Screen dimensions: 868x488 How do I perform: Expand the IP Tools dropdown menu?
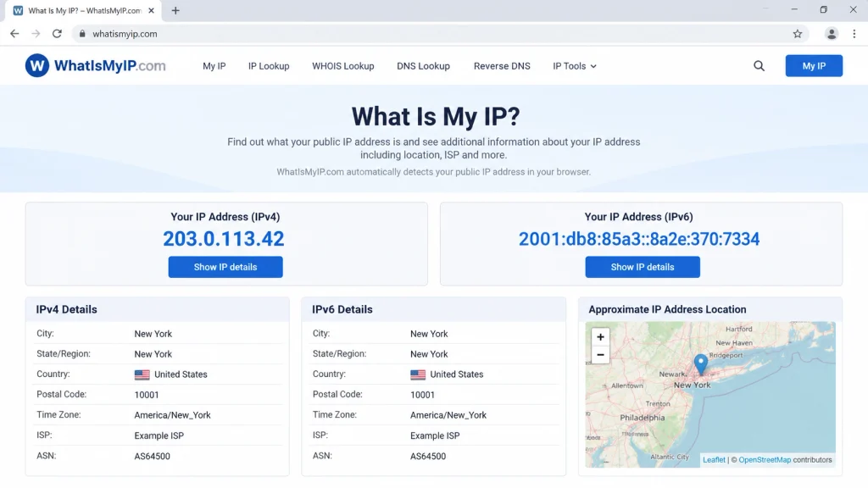click(x=575, y=66)
